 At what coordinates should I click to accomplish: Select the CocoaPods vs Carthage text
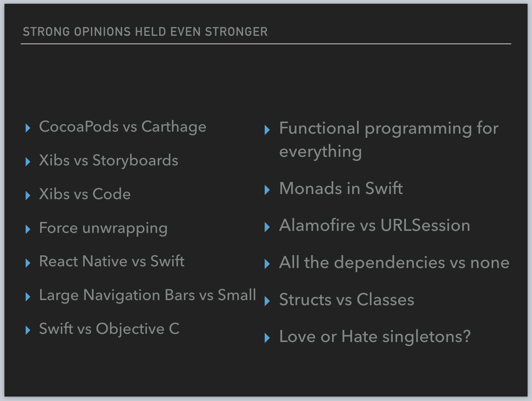coord(123,127)
